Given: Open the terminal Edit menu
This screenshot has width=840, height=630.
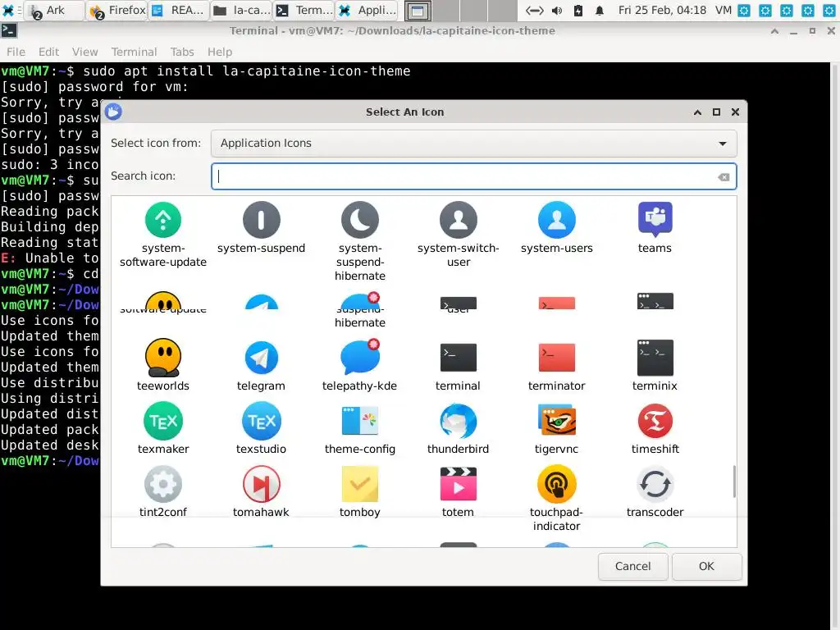Looking at the screenshot, I should coord(48,52).
